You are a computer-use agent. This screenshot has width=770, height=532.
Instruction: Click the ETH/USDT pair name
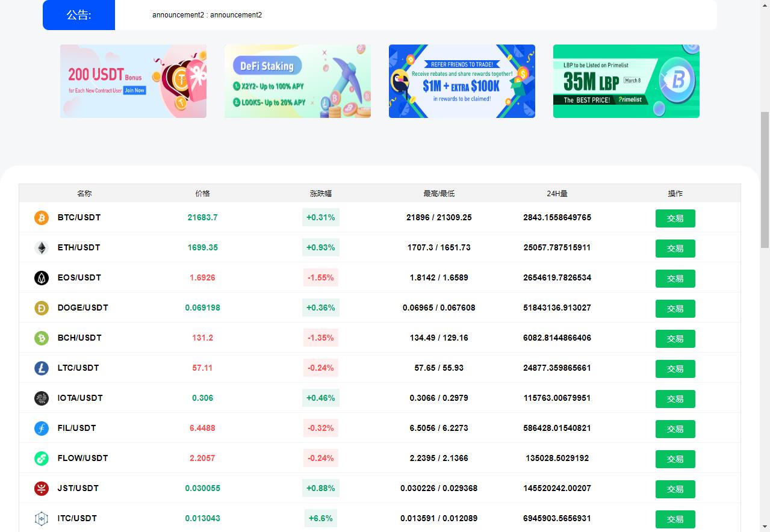pos(79,247)
